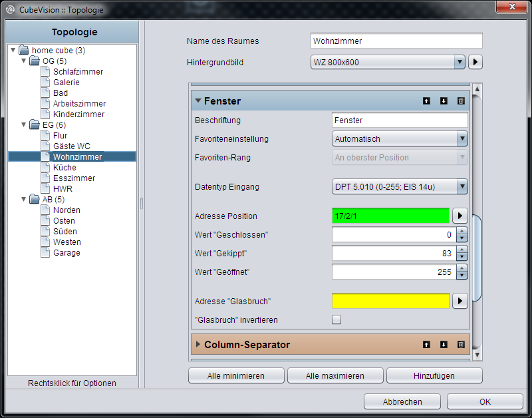Move Fenster element down with arrow icon

(444, 101)
